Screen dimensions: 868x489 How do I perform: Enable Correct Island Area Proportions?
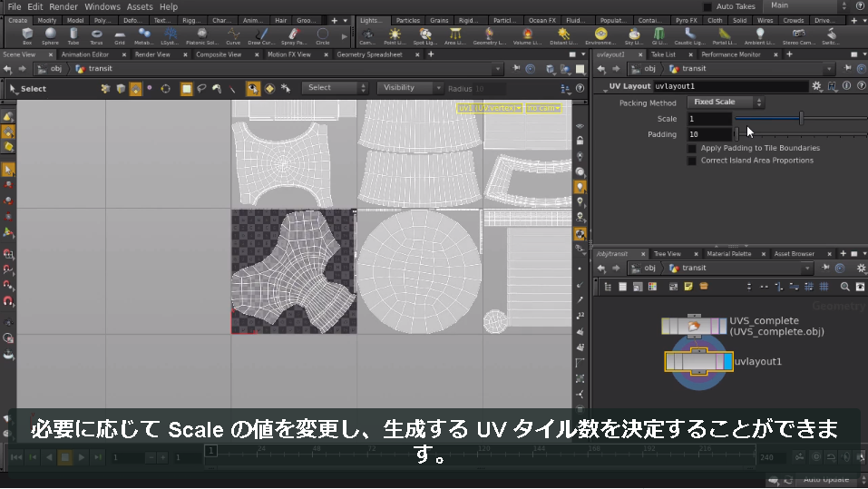click(x=691, y=161)
